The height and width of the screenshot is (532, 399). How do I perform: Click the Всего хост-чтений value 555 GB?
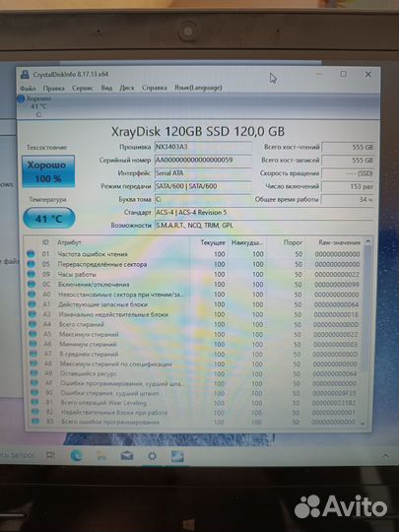click(x=348, y=147)
